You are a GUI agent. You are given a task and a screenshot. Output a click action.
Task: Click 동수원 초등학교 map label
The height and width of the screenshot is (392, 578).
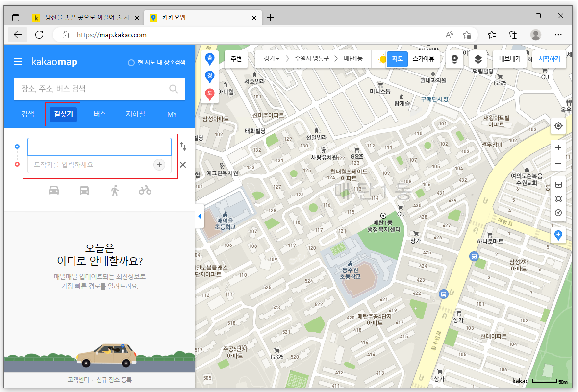pyautogui.click(x=350, y=273)
